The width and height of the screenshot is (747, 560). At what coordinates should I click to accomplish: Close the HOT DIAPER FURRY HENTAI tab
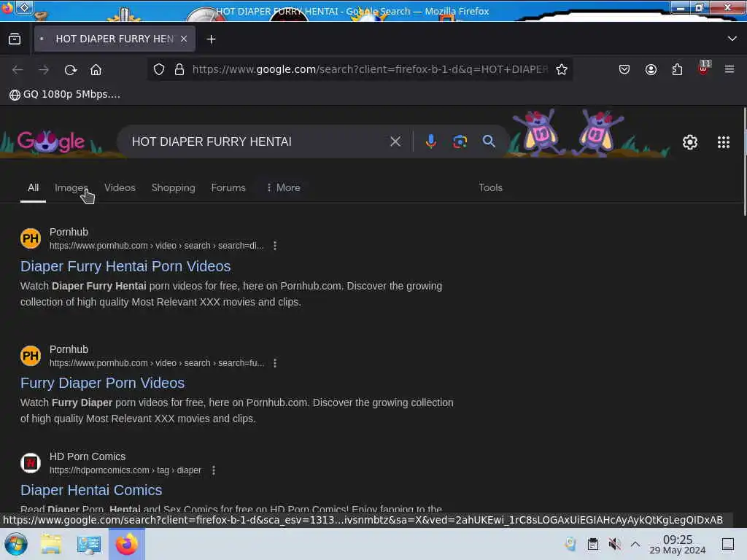[x=184, y=39]
